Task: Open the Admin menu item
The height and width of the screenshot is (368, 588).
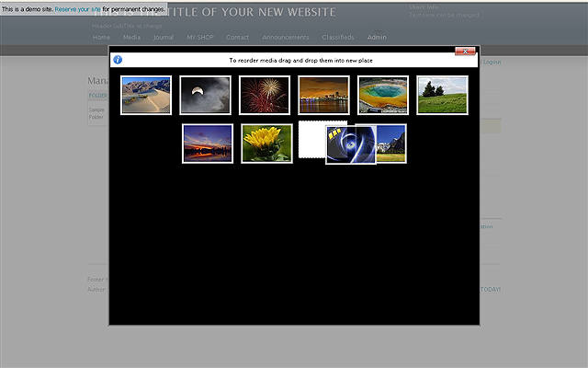Action: [377, 38]
